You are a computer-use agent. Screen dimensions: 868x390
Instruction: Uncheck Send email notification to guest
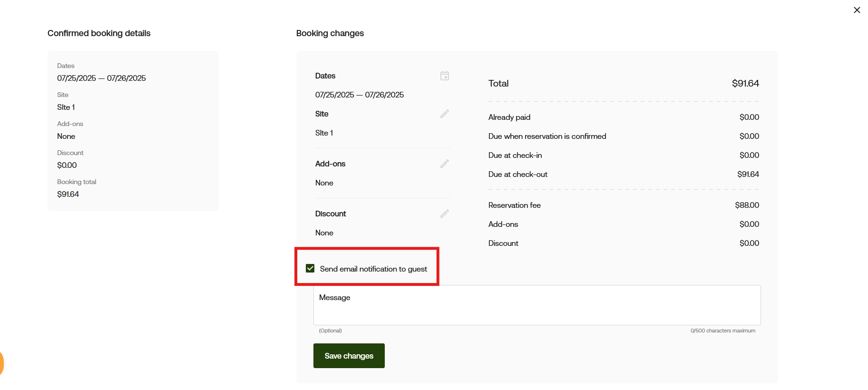click(310, 268)
